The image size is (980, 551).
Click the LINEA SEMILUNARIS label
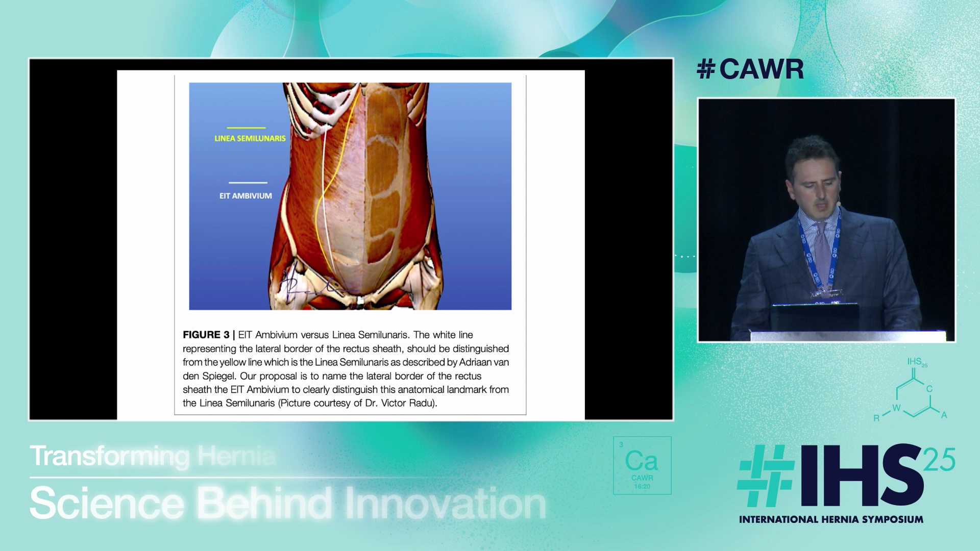tap(250, 138)
